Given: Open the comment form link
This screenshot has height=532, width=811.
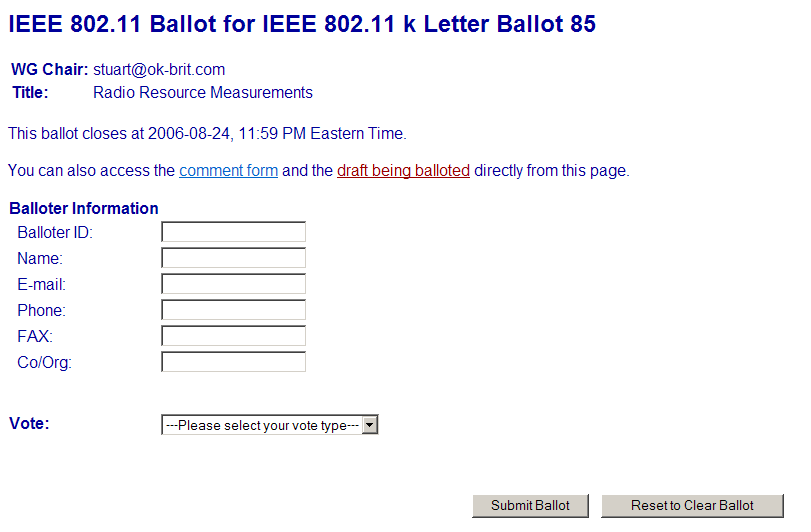Looking at the screenshot, I should (228, 170).
